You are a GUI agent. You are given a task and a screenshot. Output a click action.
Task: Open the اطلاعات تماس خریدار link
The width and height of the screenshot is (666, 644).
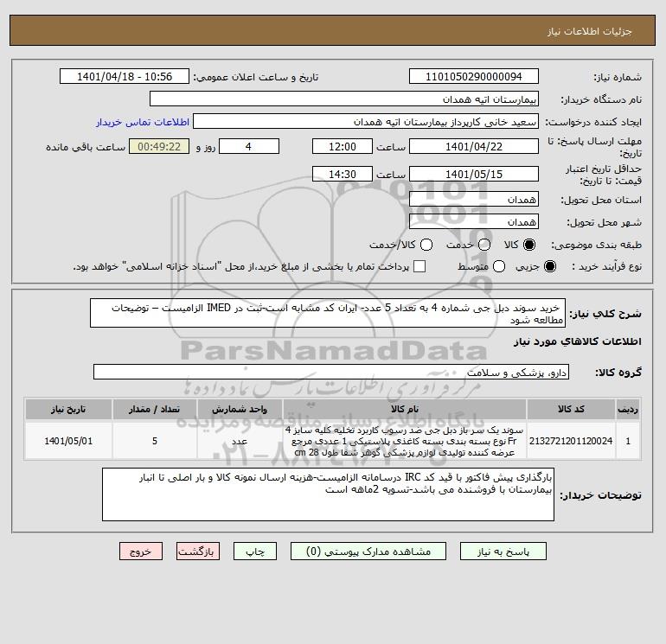tap(143, 122)
